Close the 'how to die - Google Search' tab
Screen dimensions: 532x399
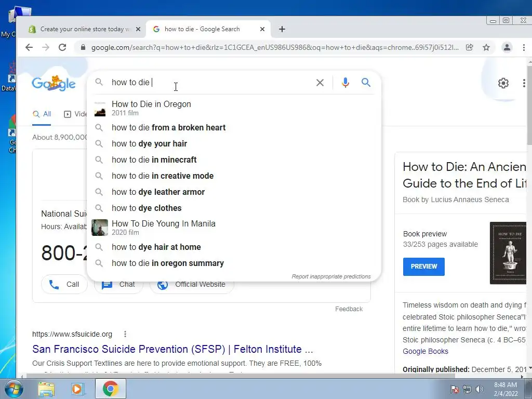click(x=262, y=29)
